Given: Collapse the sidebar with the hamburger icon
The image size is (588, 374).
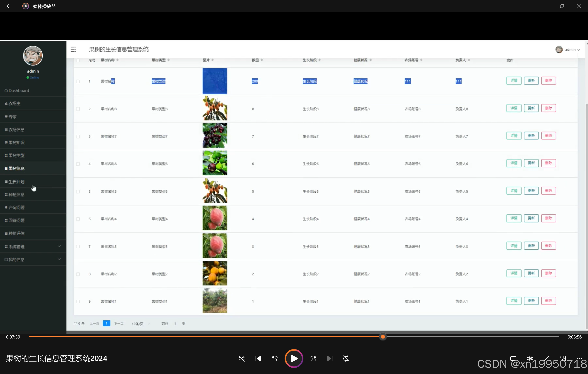Looking at the screenshot, I should (73, 49).
